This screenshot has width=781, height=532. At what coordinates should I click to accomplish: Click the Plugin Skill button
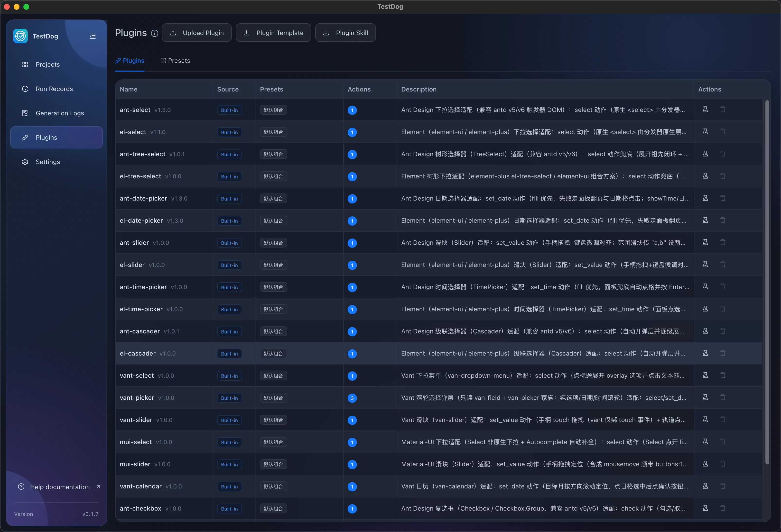pos(345,33)
